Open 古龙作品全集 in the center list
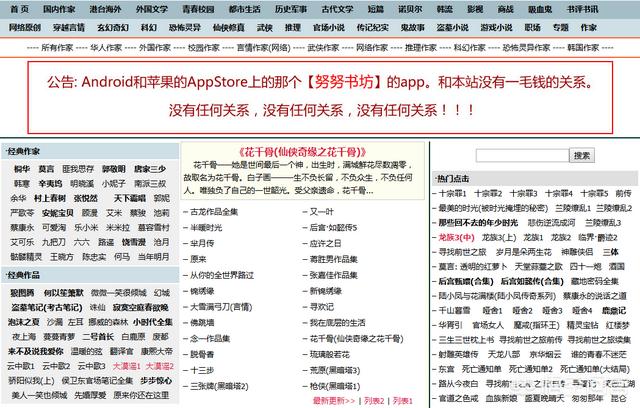 point(214,212)
